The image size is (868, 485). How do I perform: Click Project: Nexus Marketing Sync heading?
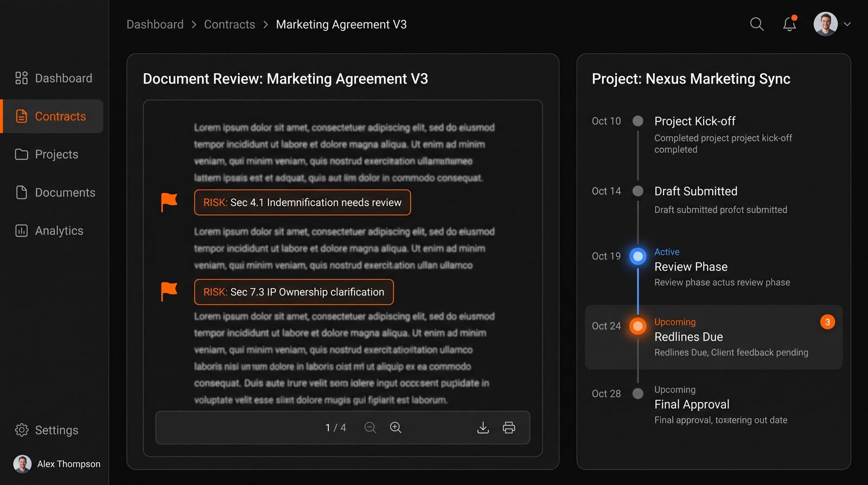[x=691, y=79]
